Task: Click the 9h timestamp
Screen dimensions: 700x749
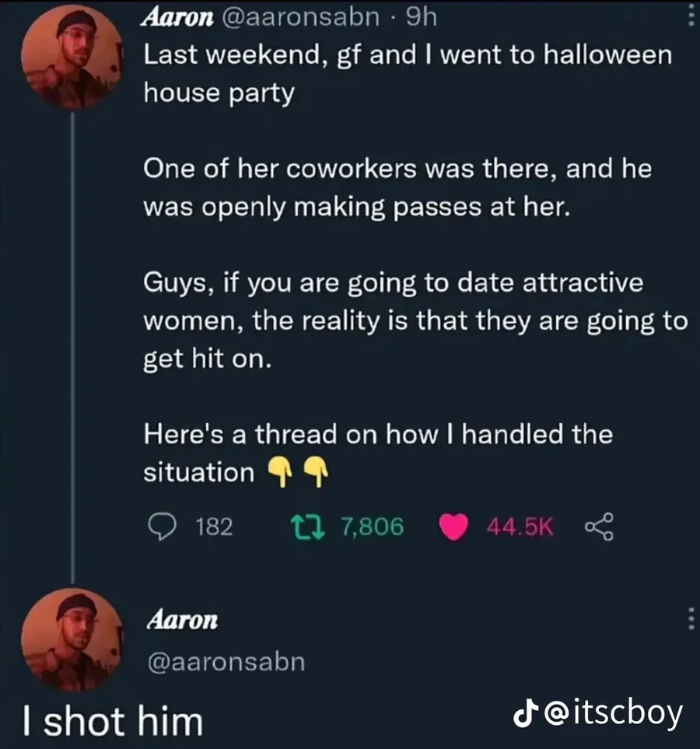Action: [x=421, y=18]
